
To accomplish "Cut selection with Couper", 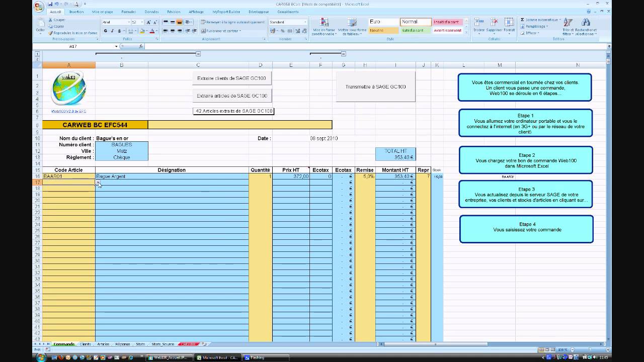I will [57, 20].
